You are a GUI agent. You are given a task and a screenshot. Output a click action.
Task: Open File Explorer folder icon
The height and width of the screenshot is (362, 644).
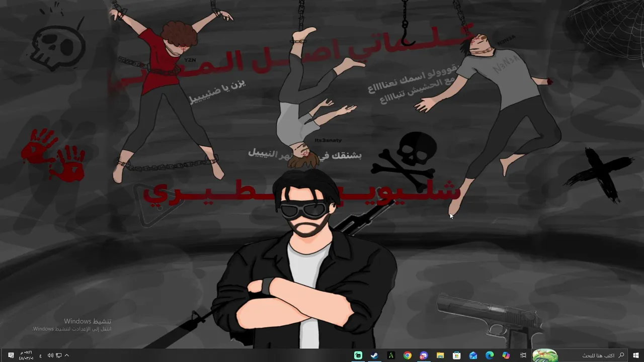pyautogui.click(x=440, y=355)
